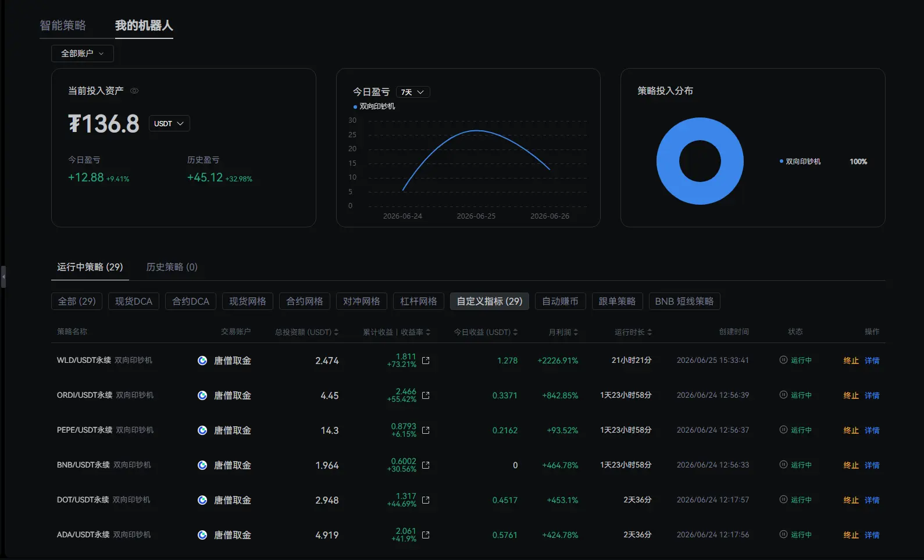Open share icon for WLD/USDT profit

[x=426, y=361]
